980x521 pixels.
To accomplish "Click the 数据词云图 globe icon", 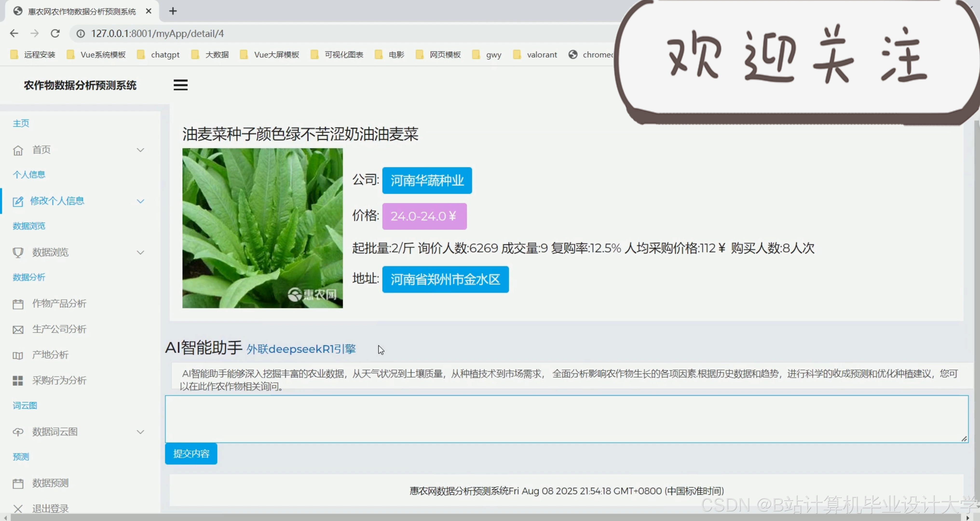I will pyautogui.click(x=18, y=432).
